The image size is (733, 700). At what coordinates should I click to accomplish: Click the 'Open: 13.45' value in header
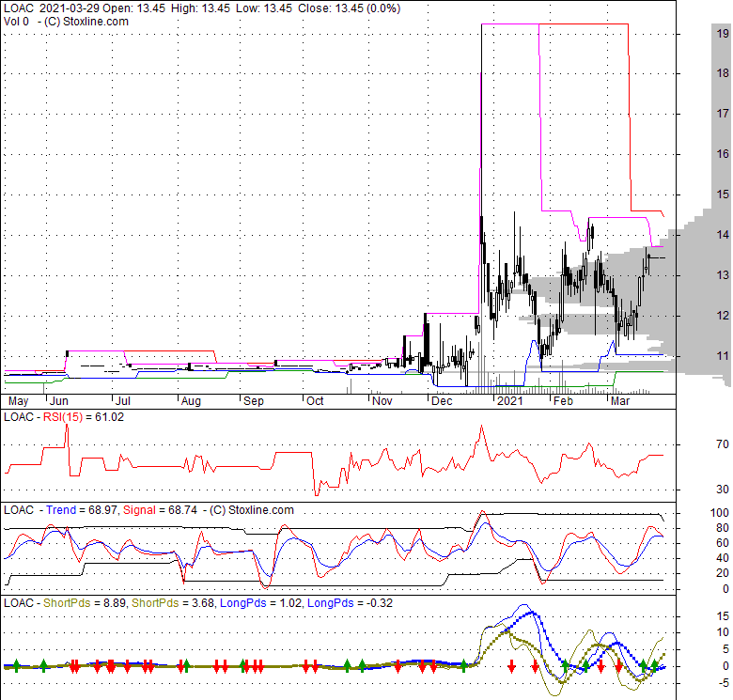click(133, 8)
